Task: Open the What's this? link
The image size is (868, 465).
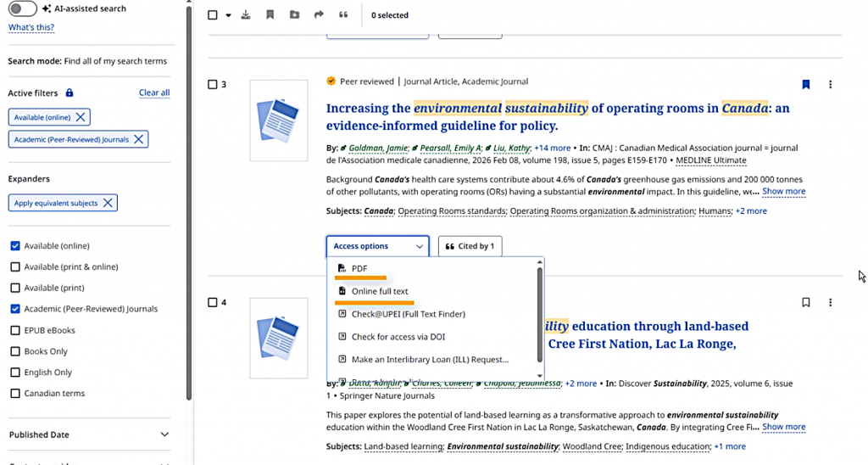Action: coord(31,27)
